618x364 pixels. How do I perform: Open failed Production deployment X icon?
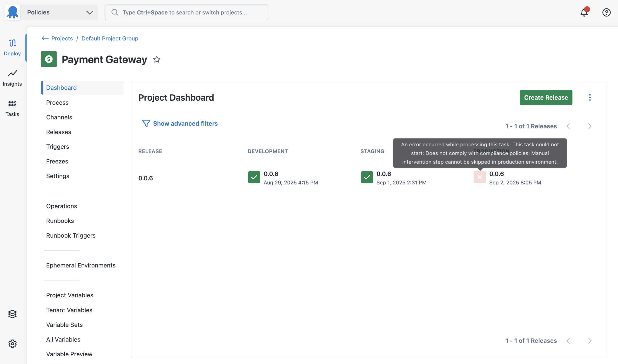tap(479, 177)
